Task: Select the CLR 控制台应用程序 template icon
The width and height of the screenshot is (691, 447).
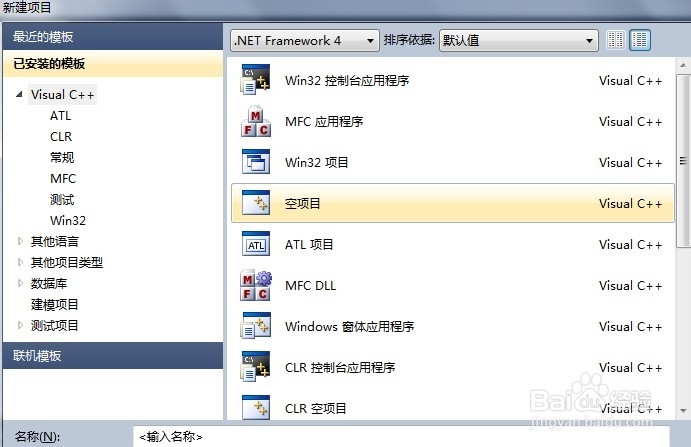Action: pos(256,367)
